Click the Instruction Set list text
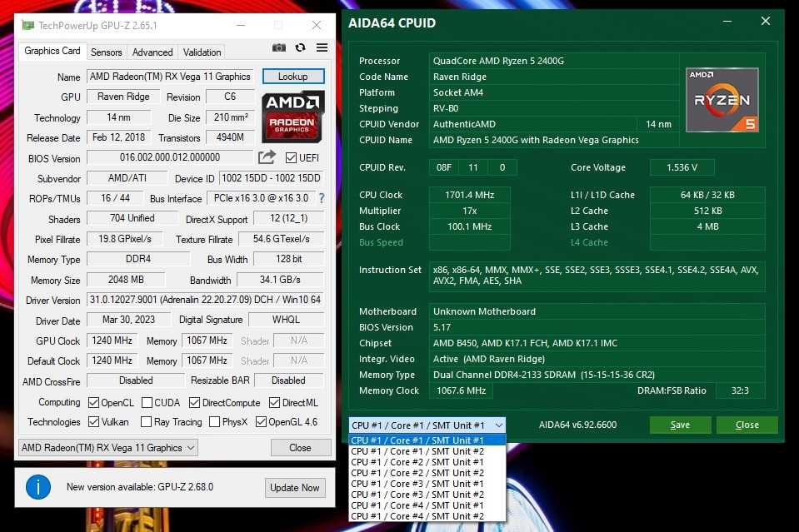The image size is (799, 532). tap(597, 276)
